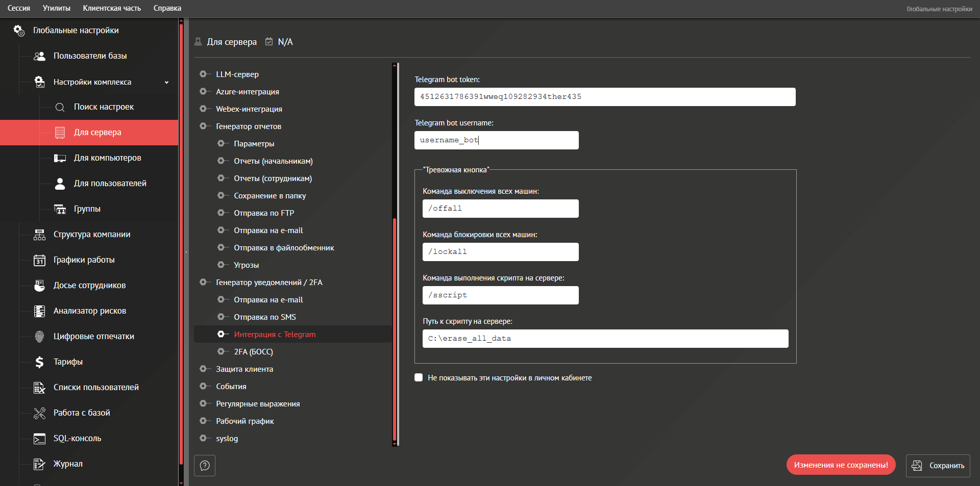The image size is (980, 486).
Task: Expand the Защита клиента tree node
Action: pyautogui.click(x=203, y=369)
